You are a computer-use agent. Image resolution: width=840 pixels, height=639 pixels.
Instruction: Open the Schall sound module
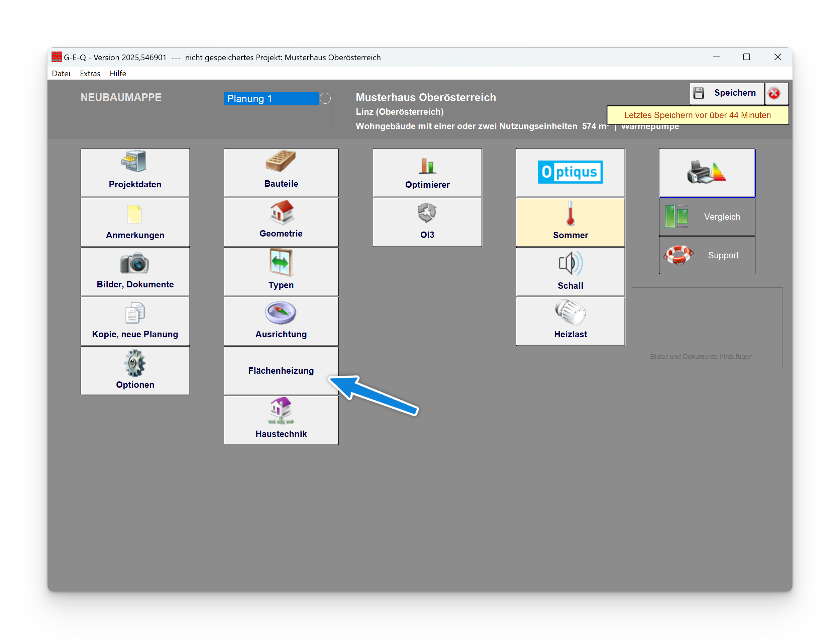pyautogui.click(x=570, y=271)
